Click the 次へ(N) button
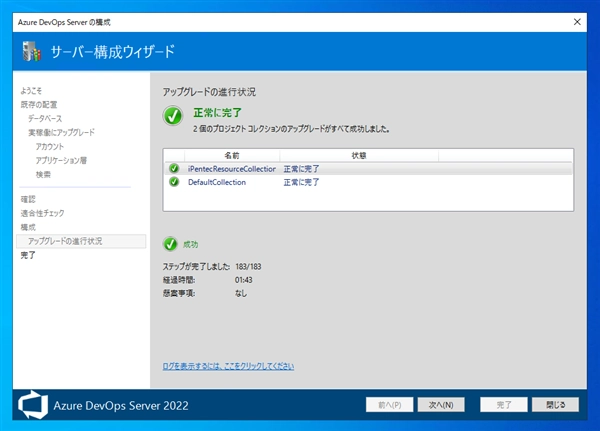Viewport: 600px width, 431px height. (441, 405)
